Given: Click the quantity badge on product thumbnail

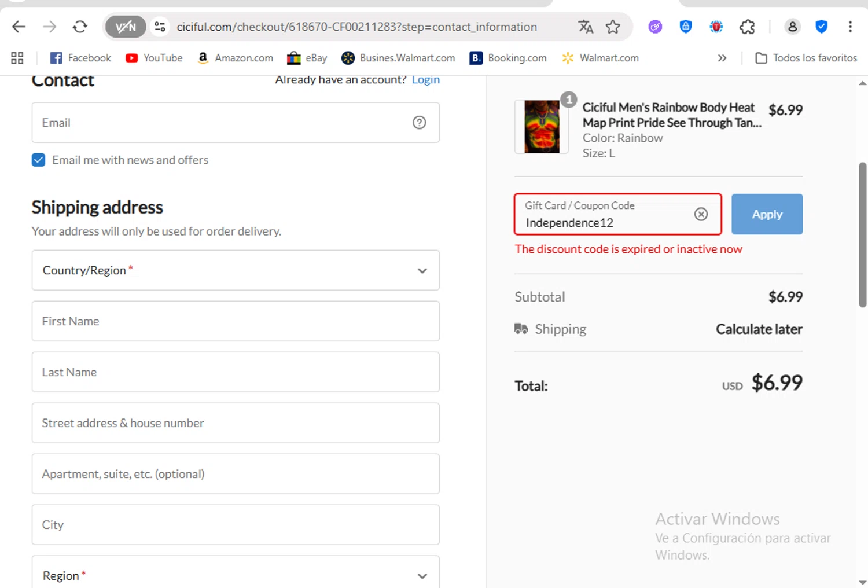Looking at the screenshot, I should (x=568, y=100).
